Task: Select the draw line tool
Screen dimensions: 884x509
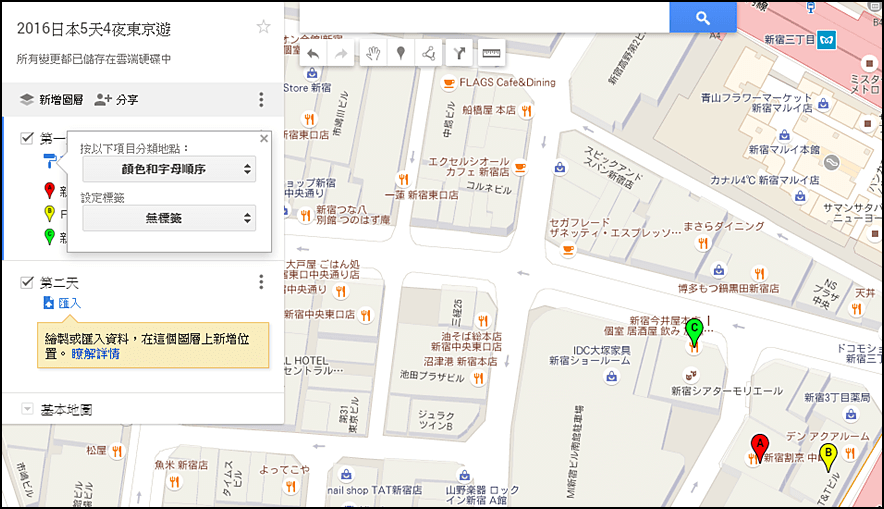Action: pos(428,54)
